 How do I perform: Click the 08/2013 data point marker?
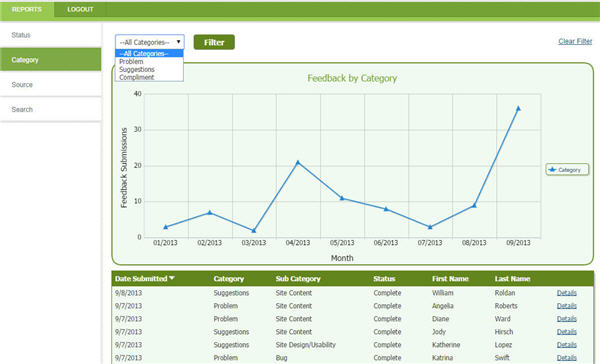[x=474, y=206]
